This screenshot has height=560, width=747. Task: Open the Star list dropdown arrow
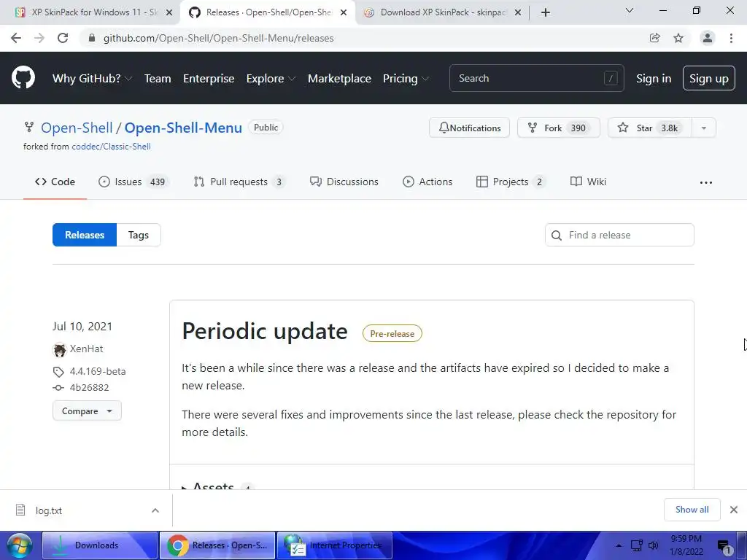(704, 128)
